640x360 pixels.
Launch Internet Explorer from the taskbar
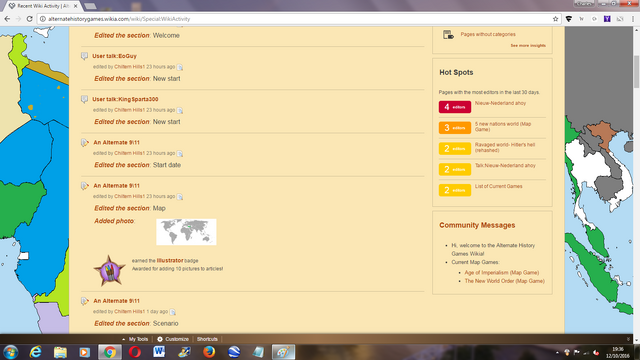pyautogui.click(x=36, y=352)
